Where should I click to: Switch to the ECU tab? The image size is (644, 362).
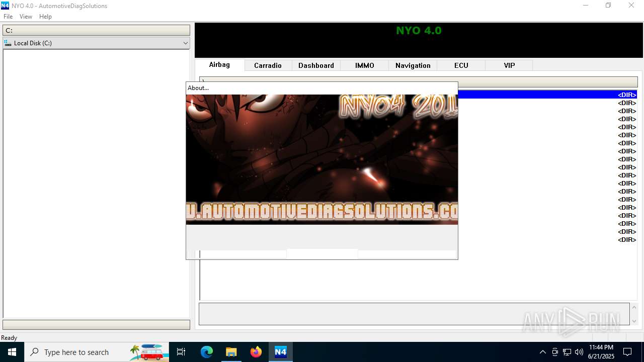(x=461, y=65)
